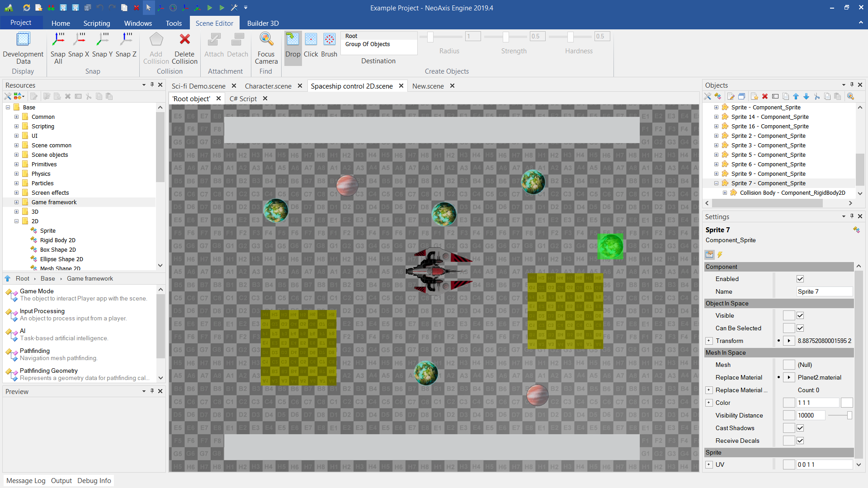Screen dimensions: 868x488
Task: Click the Snap X icon
Action: (x=79, y=40)
